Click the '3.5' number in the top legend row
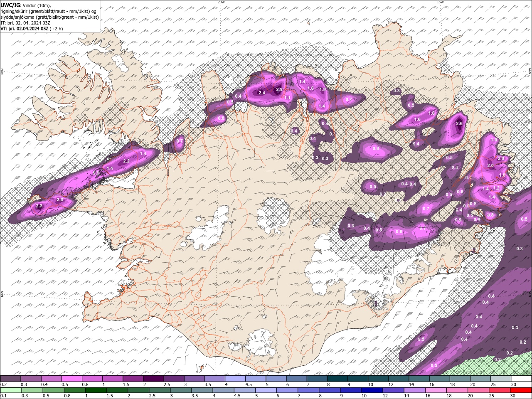This screenshot has width=532, height=399. point(208,384)
